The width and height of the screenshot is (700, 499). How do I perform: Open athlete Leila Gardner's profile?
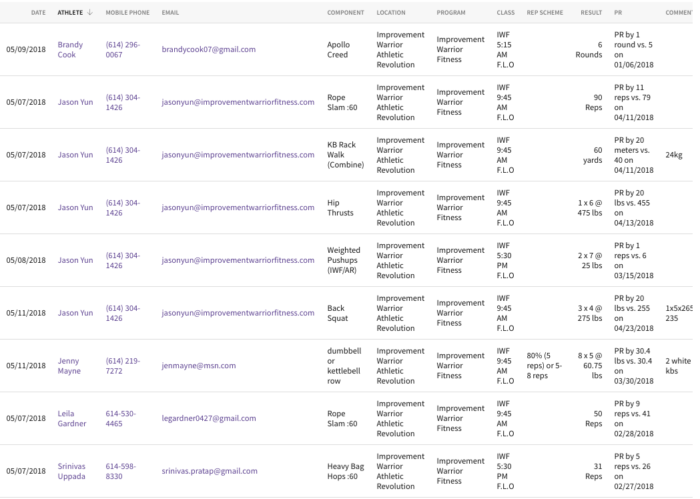pyautogui.click(x=71, y=418)
